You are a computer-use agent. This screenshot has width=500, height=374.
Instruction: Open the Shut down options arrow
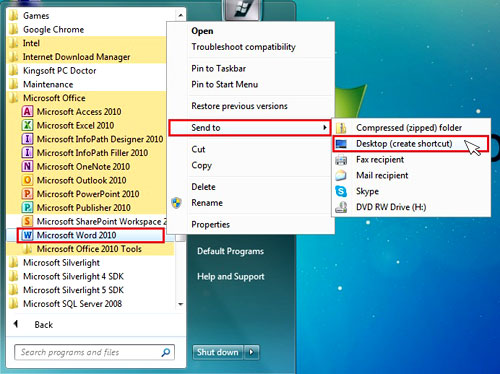point(252,352)
